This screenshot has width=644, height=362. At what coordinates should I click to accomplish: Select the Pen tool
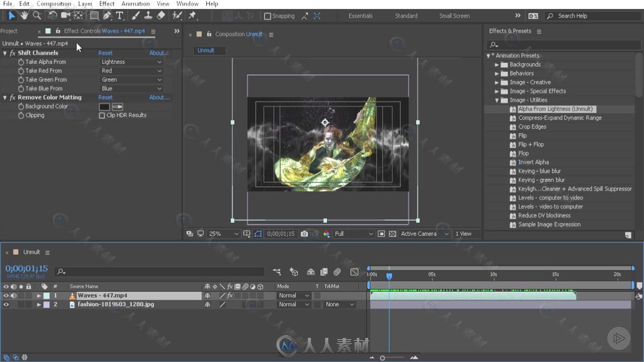107,16
